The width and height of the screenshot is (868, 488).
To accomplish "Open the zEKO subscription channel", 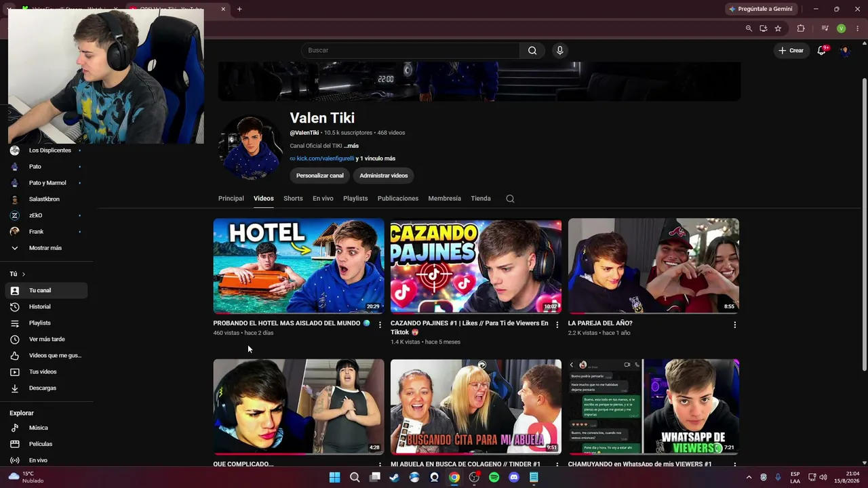I will pyautogui.click(x=46, y=216).
